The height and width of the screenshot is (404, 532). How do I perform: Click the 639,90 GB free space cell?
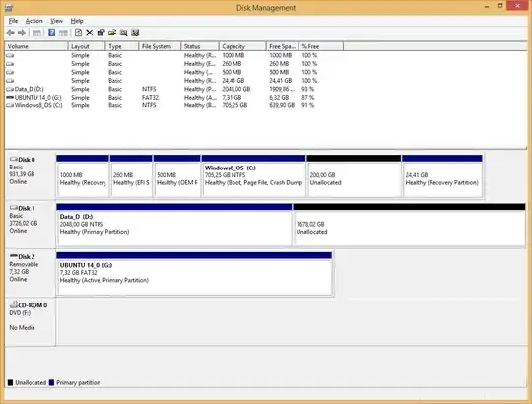(282, 105)
